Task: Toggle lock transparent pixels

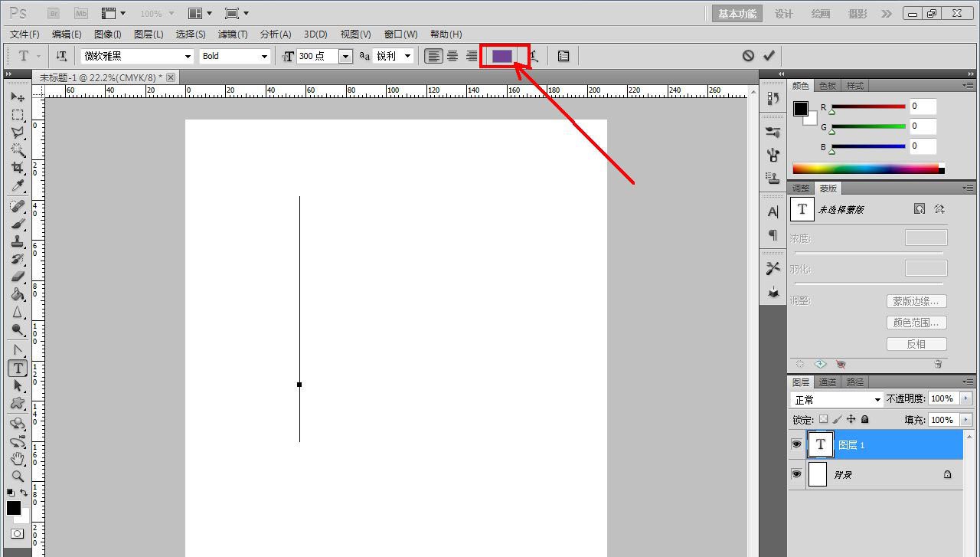Action: point(823,420)
